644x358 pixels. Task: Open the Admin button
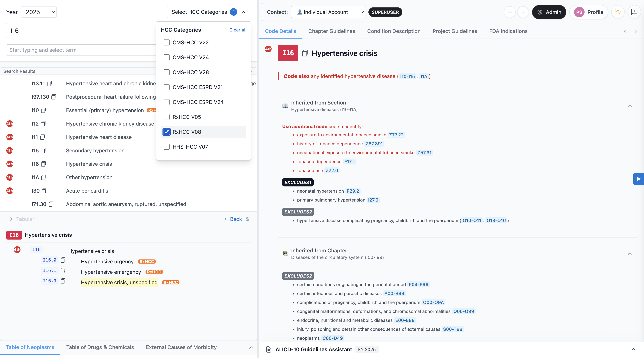(549, 12)
